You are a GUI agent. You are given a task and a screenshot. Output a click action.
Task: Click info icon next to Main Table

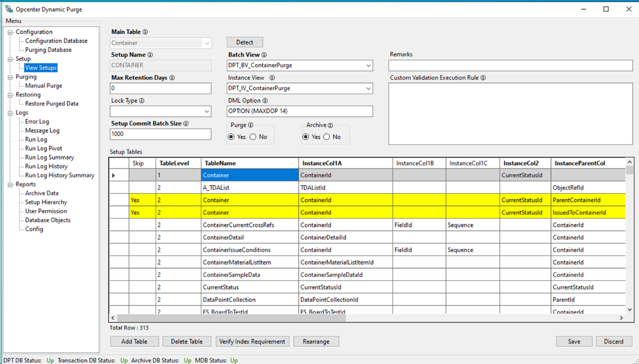(145, 32)
